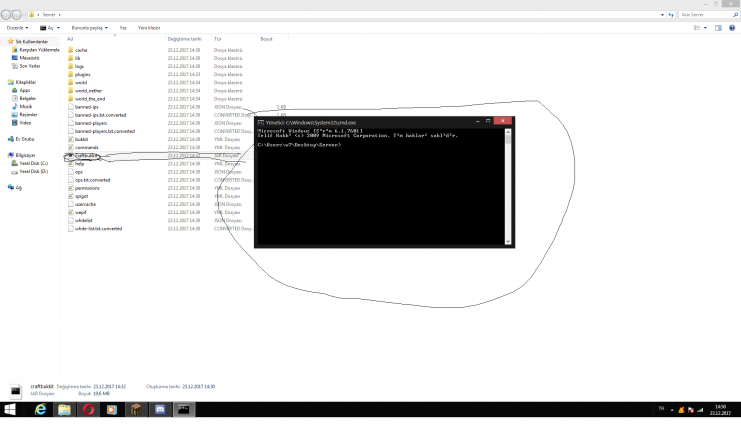
Task: Select ops.txt.converted file
Action: tap(93, 180)
